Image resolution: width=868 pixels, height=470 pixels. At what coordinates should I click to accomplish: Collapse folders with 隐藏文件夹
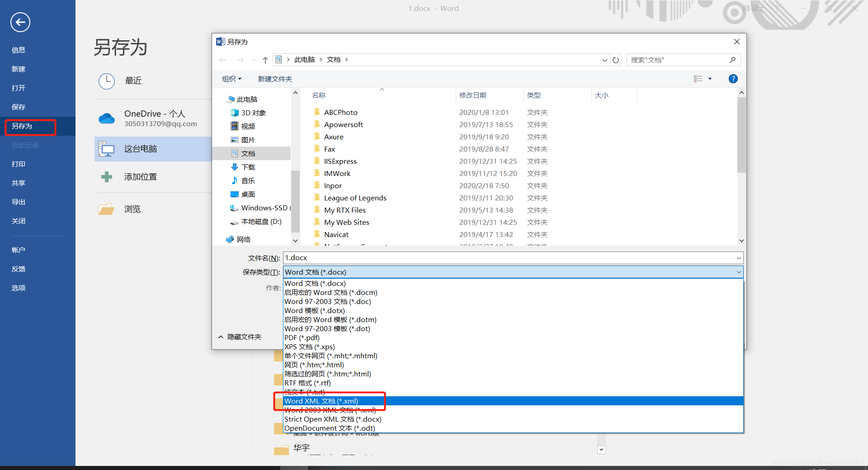pyautogui.click(x=240, y=337)
